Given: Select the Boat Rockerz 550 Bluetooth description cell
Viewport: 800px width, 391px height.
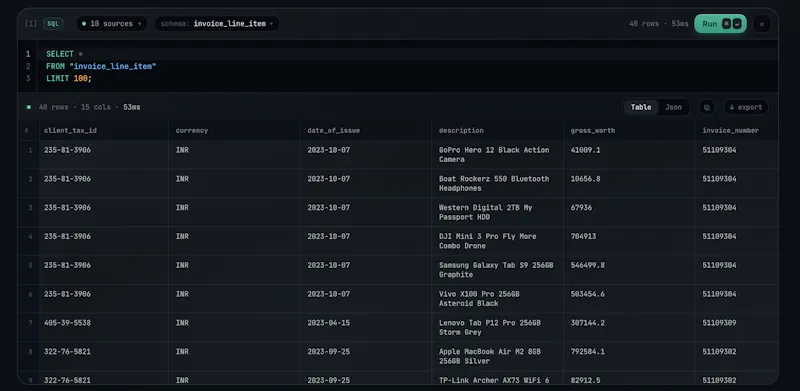Looking at the screenshot, I should [x=497, y=183].
